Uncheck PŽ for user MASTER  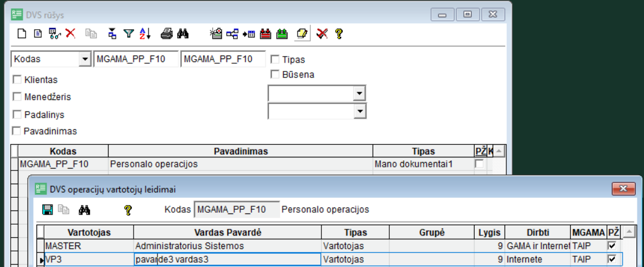(612, 246)
